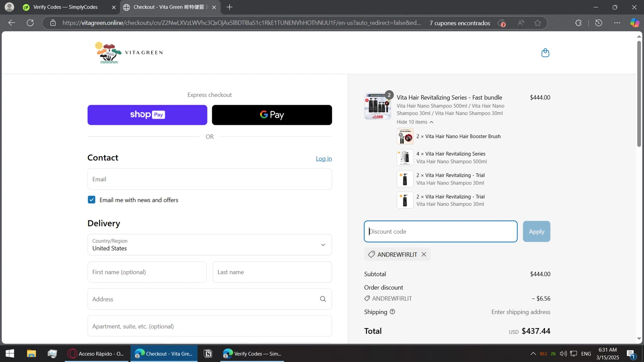Show shipping help question mark
Image resolution: width=644 pixels, height=362 pixels.
click(x=392, y=312)
